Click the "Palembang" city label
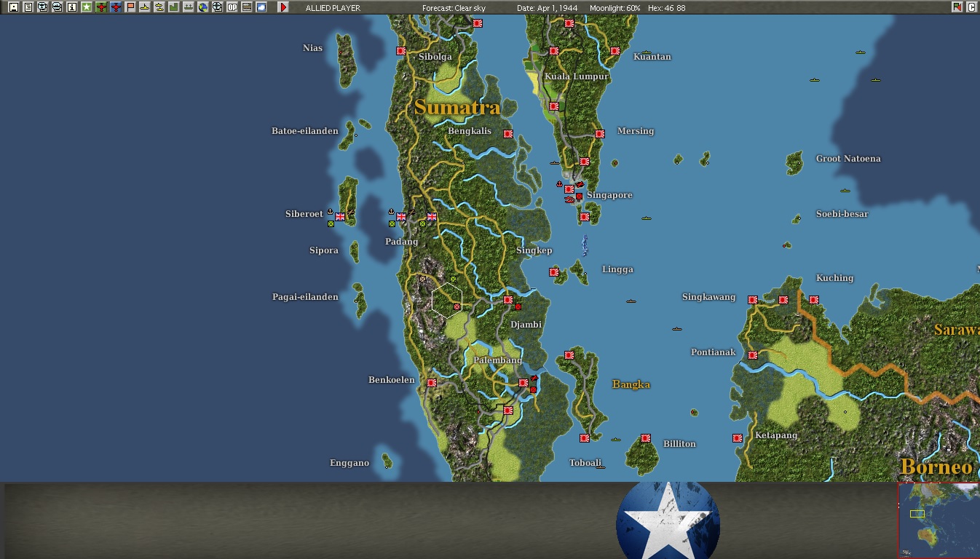 (498, 360)
